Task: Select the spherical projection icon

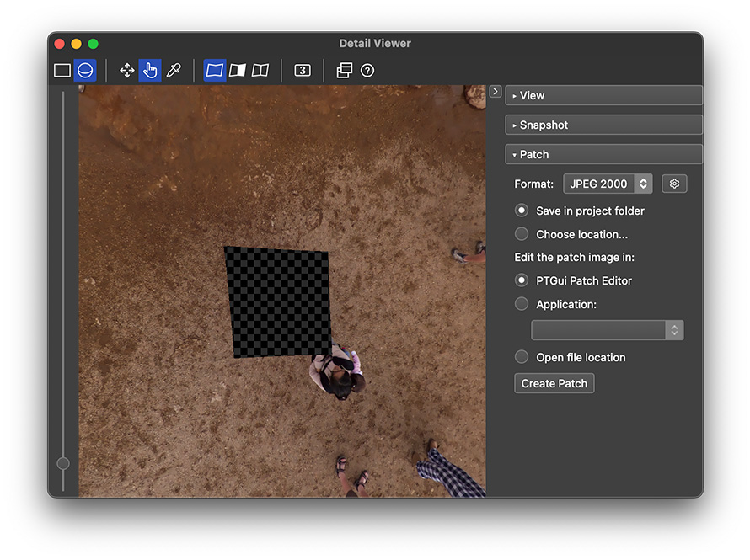Action: [85, 70]
